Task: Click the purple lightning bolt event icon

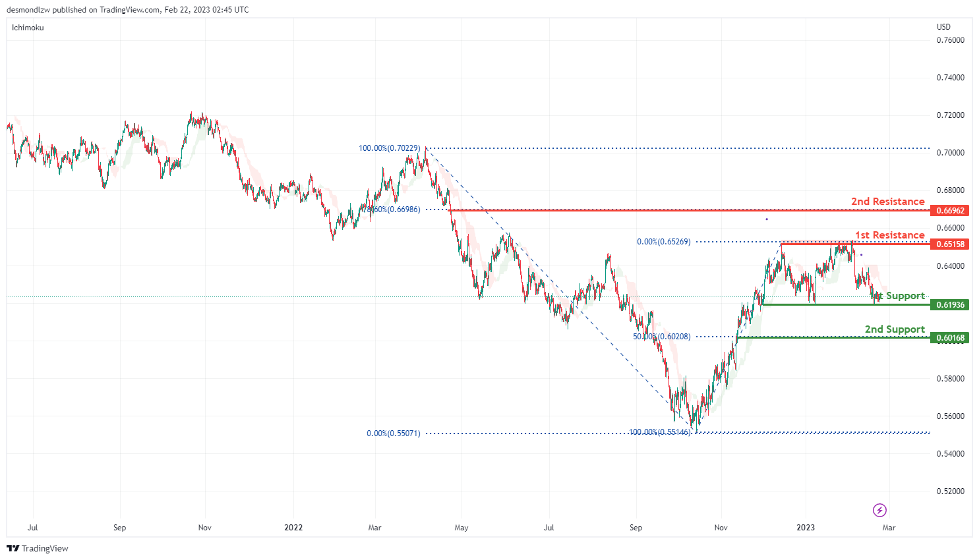Action: [879, 510]
